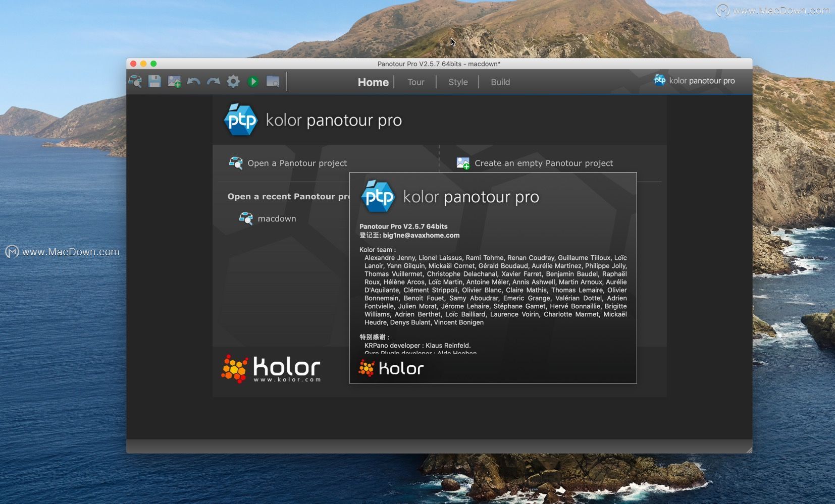
Task: Click the large ptp logo on the Home page
Action: (x=241, y=120)
